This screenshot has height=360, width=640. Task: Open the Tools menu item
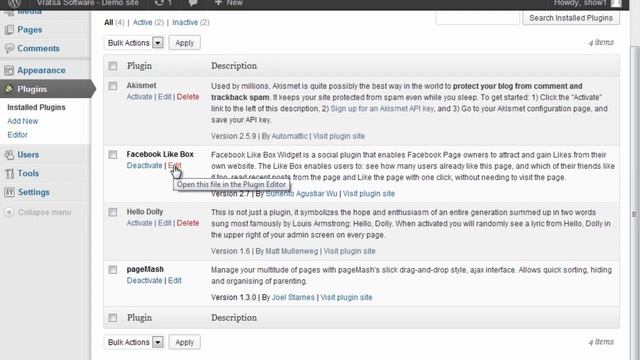[x=28, y=173]
